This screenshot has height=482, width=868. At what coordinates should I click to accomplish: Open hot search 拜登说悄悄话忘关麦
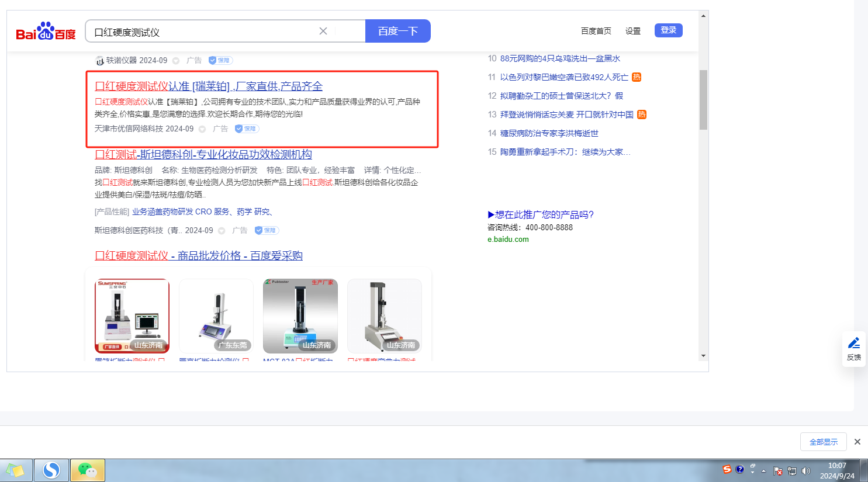tap(567, 115)
